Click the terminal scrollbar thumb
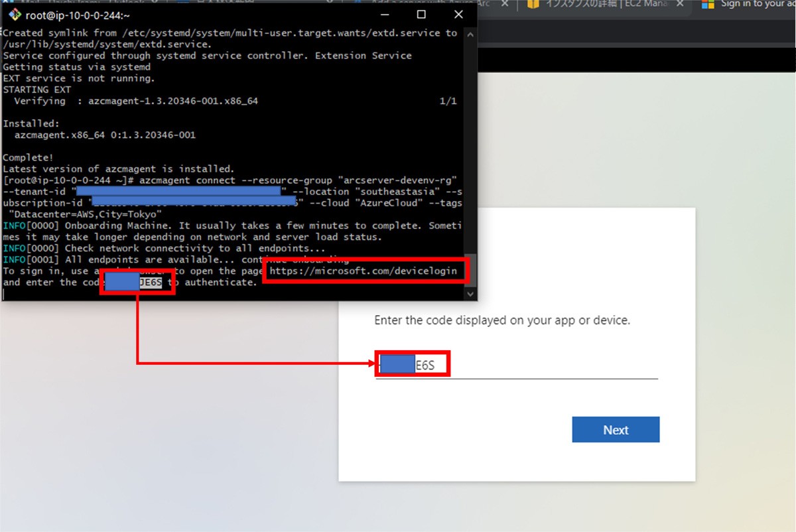Viewport: 796px width, 532px height. click(x=470, y=269)
